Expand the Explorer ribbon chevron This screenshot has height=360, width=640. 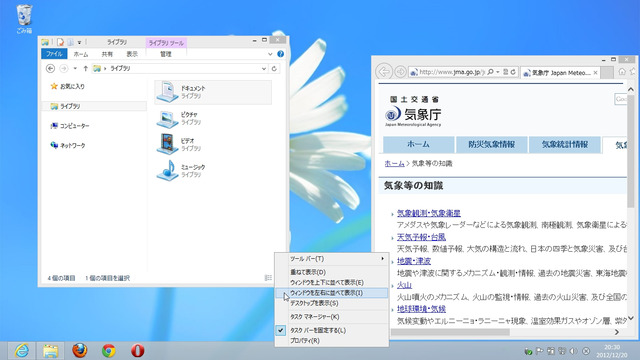tap(270, 54)
